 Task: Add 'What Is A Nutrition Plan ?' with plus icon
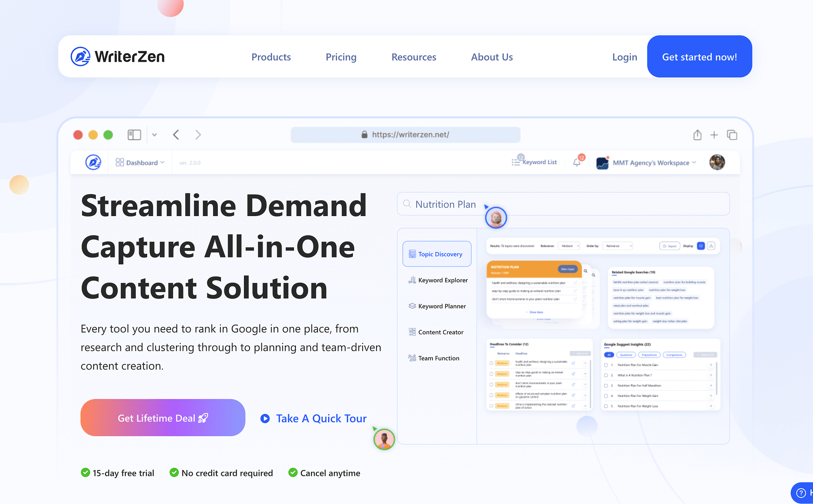(x=711, y=375)
